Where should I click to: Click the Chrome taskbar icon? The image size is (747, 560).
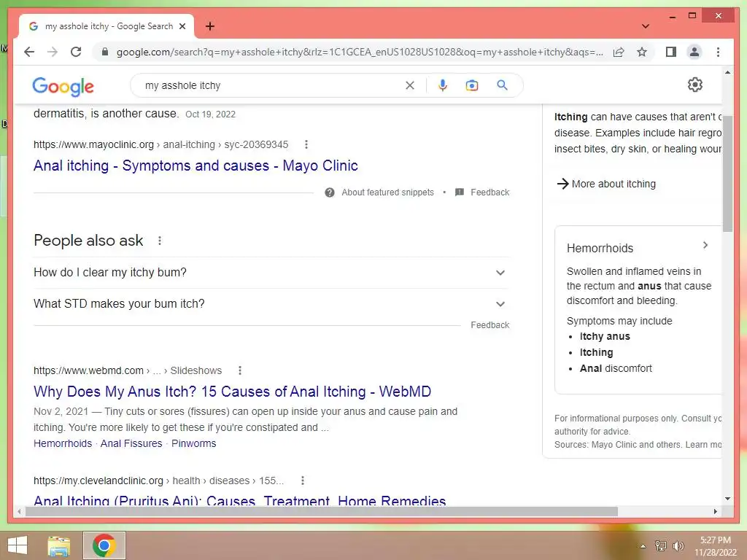[x=104, y=545]
